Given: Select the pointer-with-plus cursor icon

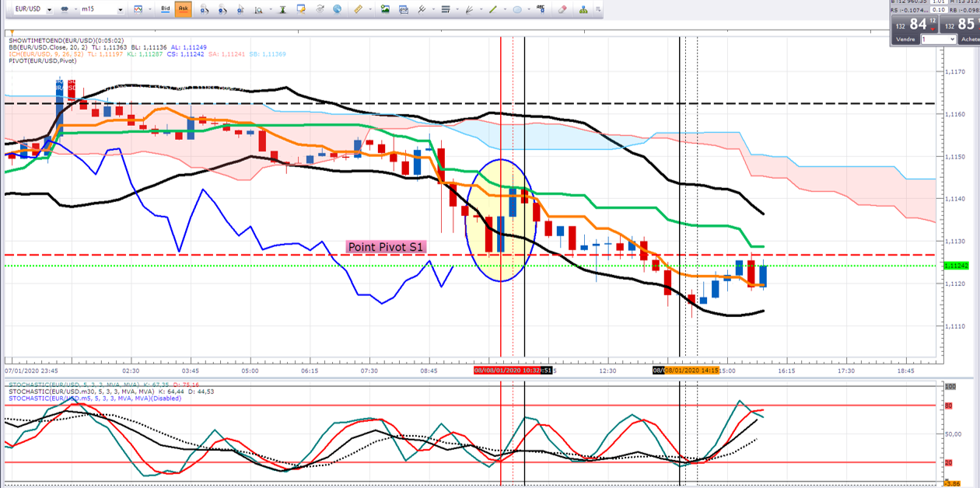Looking at the screenshot, I should tap(241, 9).
